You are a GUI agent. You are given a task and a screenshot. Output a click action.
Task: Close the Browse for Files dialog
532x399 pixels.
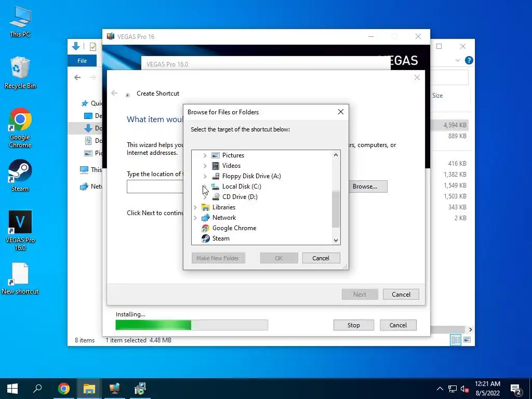click(x=341, y=112)
